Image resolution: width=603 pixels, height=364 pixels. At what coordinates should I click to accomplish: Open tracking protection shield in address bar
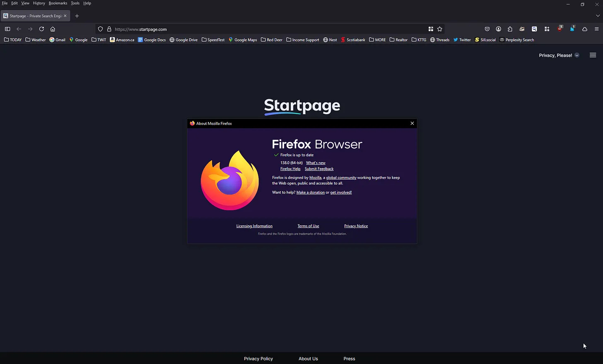tap(100, 29)
